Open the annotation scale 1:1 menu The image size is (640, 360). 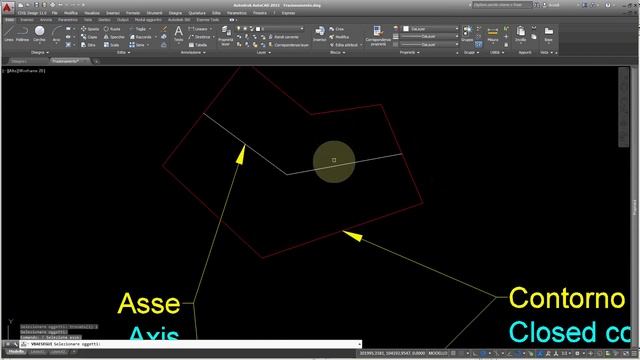pos(566,353)
